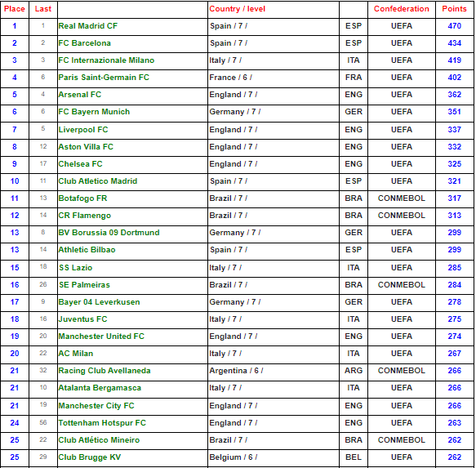This screenshot has height=468, width=476.
Task: Open the CR Flamengo link
Action: click(84, 216)
